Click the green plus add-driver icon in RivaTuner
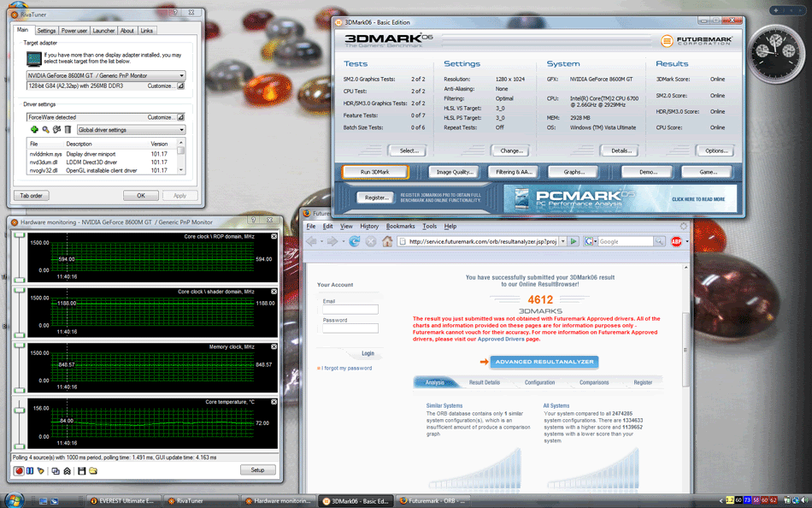The height and width of the screenshot is (508, 812). (34, 130)
